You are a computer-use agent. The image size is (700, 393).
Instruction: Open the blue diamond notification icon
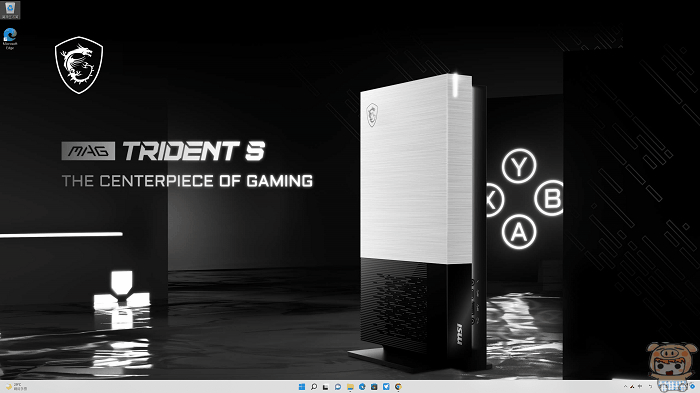[x=692, y=386]
